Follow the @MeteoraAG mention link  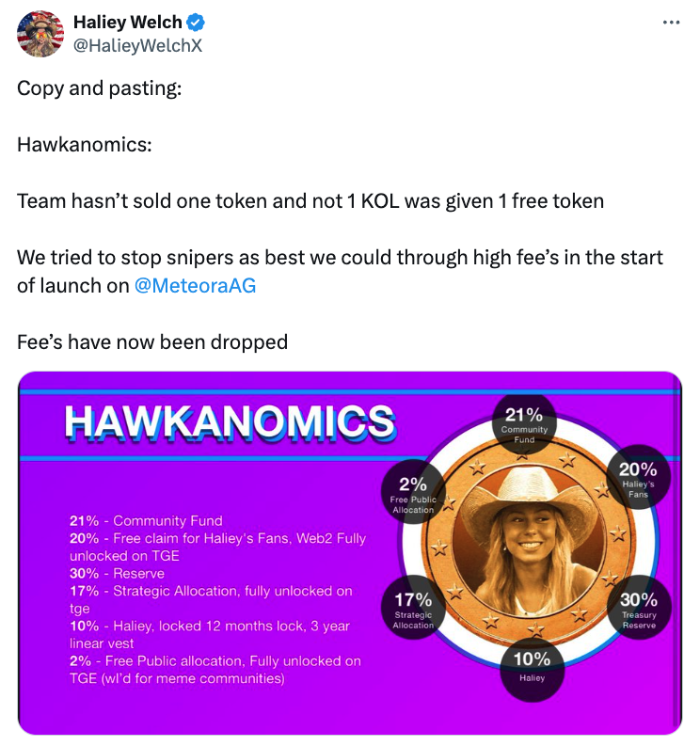click(196, 286)
